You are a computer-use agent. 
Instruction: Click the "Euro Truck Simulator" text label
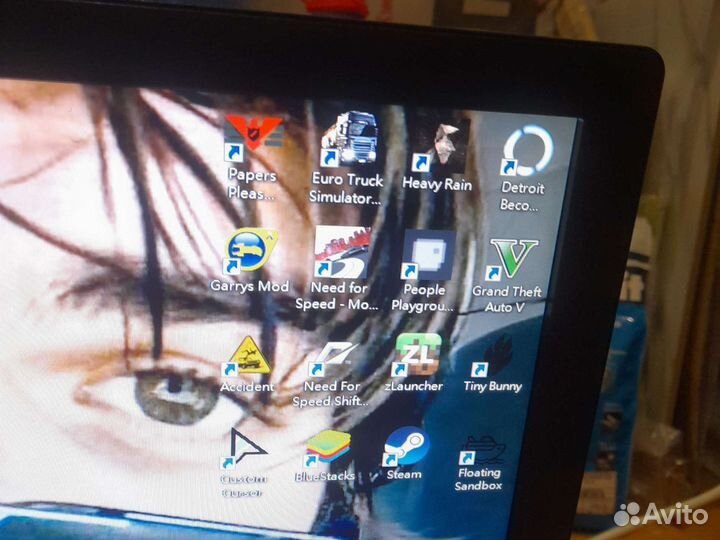[x=345, y=188]
